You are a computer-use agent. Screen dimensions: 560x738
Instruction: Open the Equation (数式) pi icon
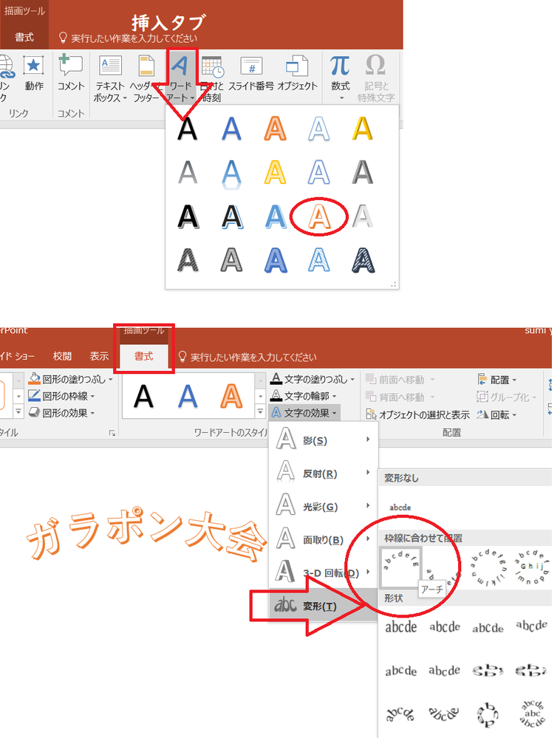tap(340, 74)
